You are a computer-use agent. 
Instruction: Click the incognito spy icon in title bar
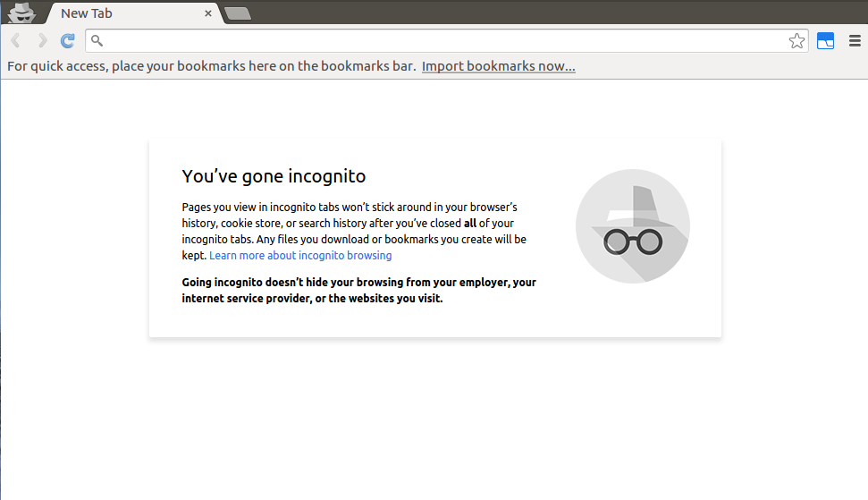[x=22, y=13]
